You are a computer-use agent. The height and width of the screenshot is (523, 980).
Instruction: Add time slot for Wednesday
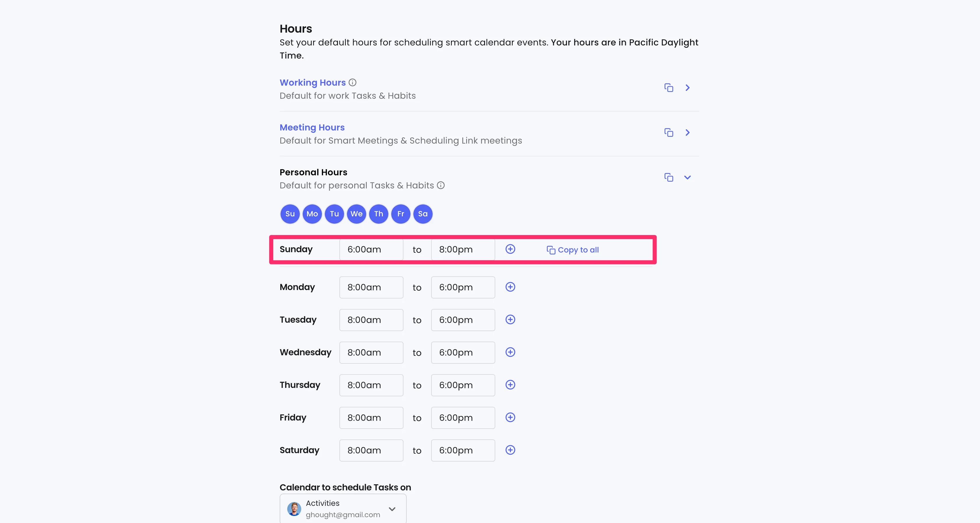pyautogui.click(x=510, y=352)
